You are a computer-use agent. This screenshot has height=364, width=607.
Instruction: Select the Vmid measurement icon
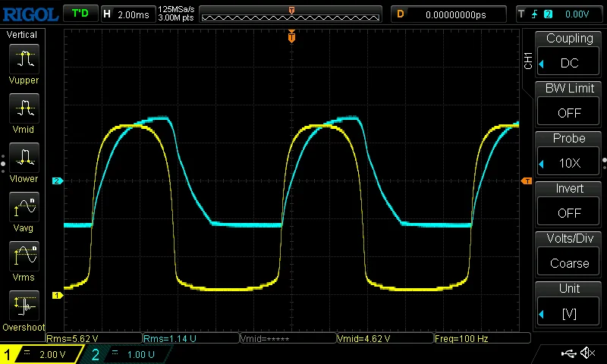point(24,108)
